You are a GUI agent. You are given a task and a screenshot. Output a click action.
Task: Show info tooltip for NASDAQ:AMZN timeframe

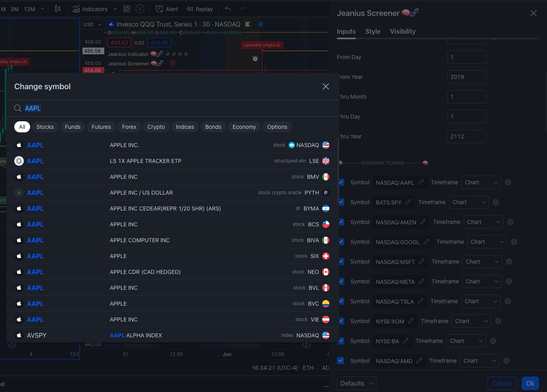click(x=511, y=222)
